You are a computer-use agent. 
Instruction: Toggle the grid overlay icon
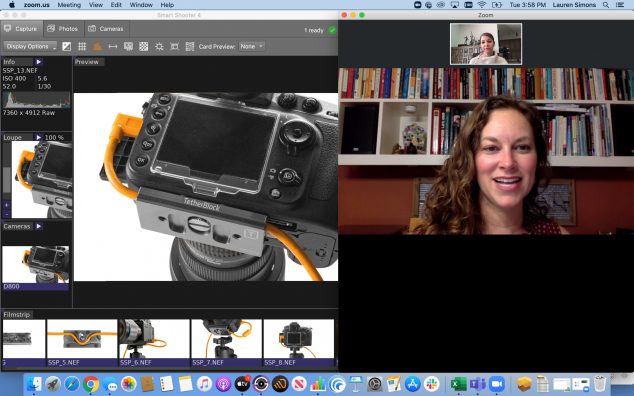coord(82,47)
